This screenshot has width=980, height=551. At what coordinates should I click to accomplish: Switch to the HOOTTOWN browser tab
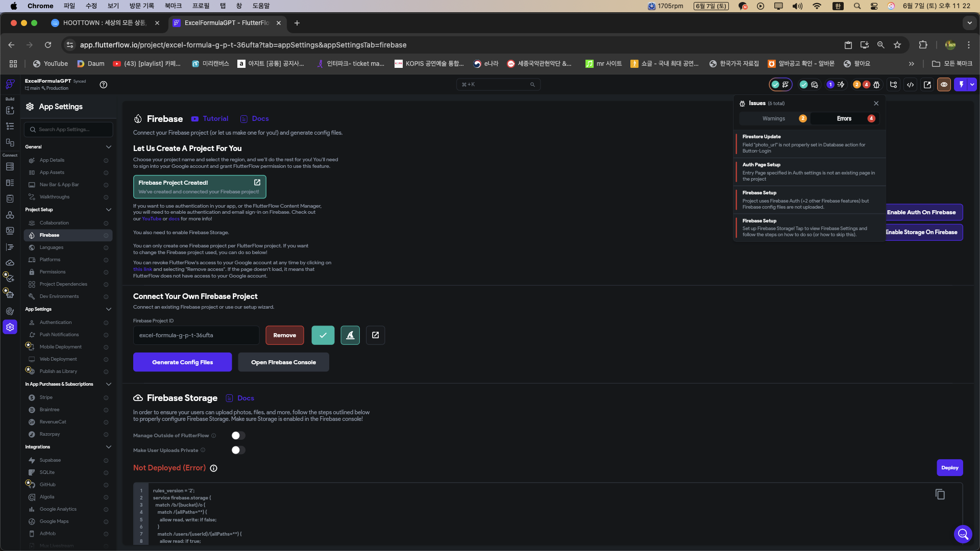tap(105, 23)
